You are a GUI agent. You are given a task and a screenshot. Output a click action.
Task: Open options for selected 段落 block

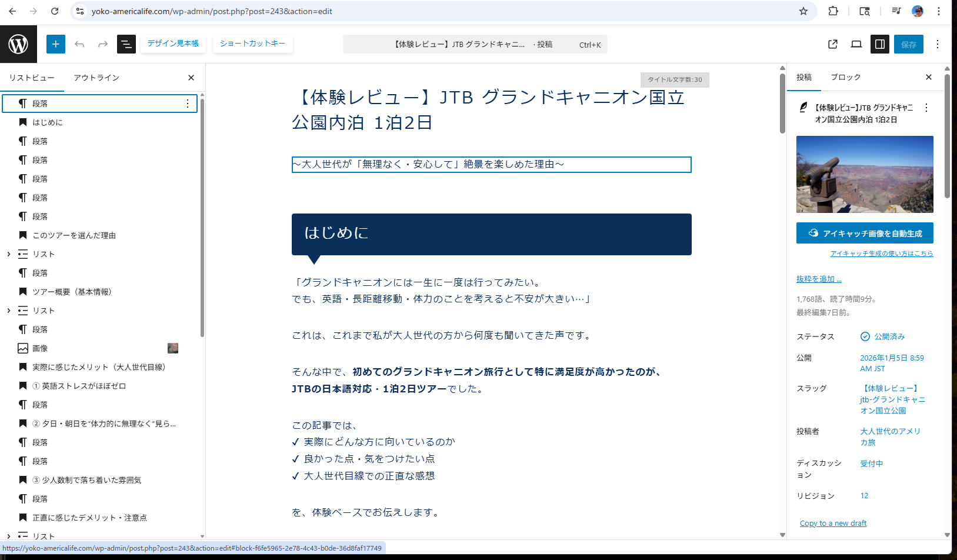pos(188,104)
